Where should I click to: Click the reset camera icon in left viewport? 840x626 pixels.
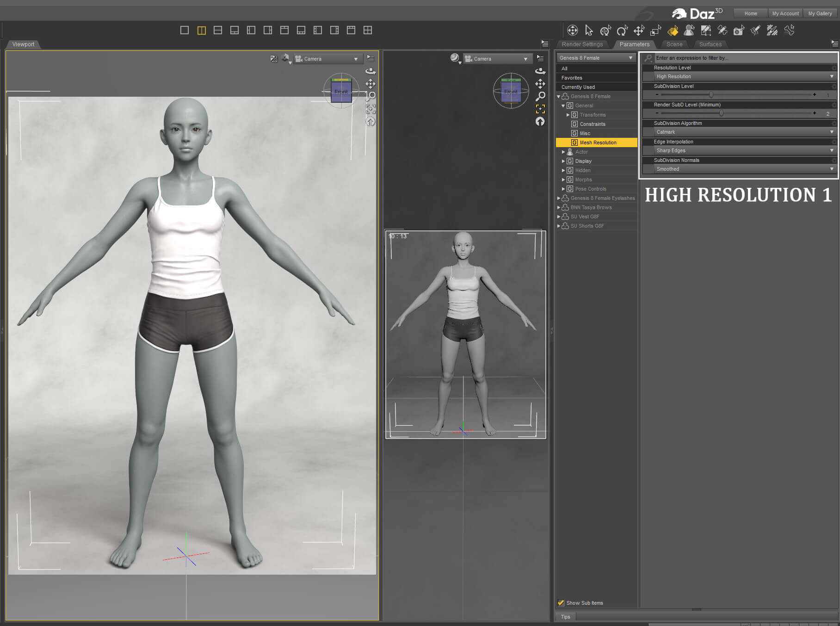click(371, 121)
